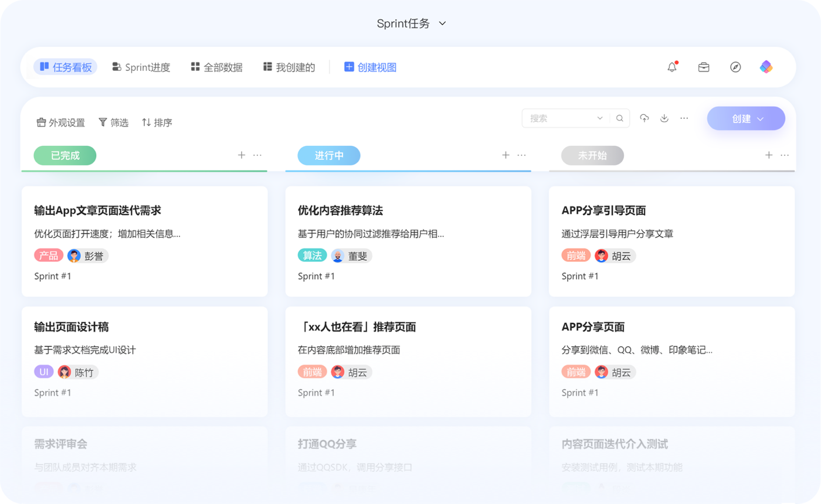Click 创建视图 to add a view

371,67
